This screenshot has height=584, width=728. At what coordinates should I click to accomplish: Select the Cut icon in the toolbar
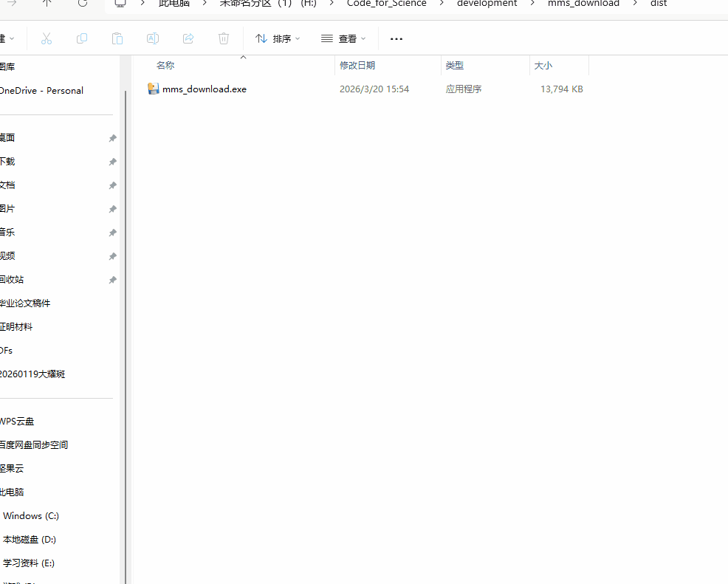pyautogui.click(x=46, y=38)
